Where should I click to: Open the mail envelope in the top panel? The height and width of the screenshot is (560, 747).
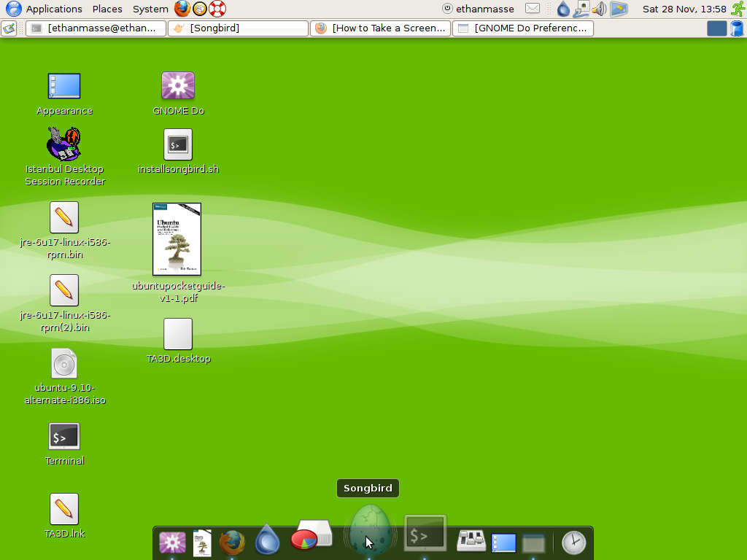[x=533, y=9]
